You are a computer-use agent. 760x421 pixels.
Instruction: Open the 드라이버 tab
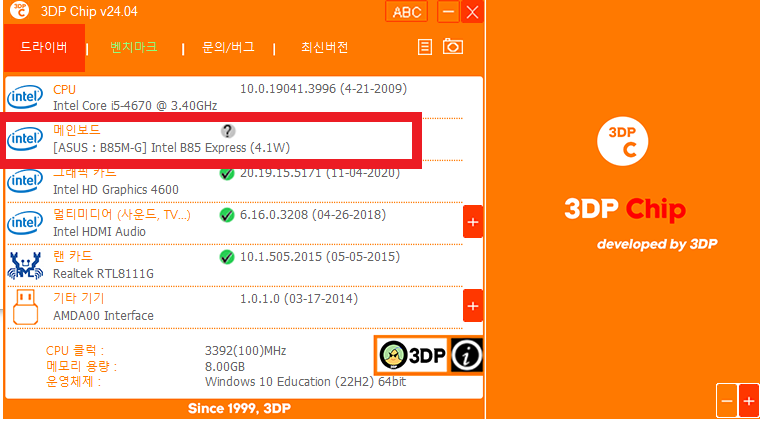pos(44,47)
